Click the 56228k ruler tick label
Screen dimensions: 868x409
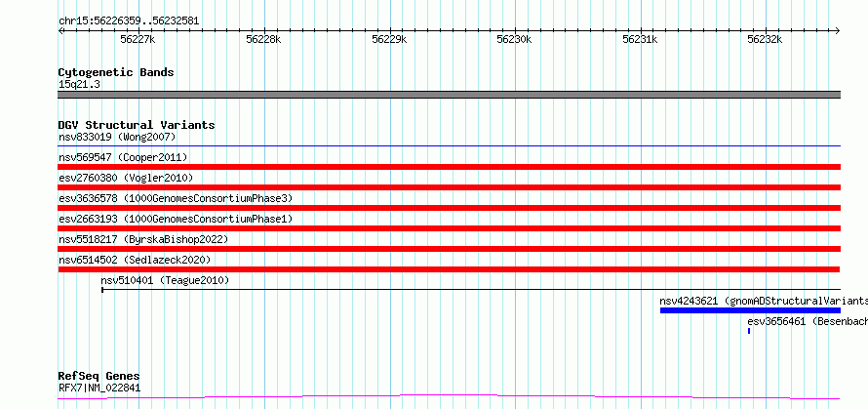tap(263, 39)
